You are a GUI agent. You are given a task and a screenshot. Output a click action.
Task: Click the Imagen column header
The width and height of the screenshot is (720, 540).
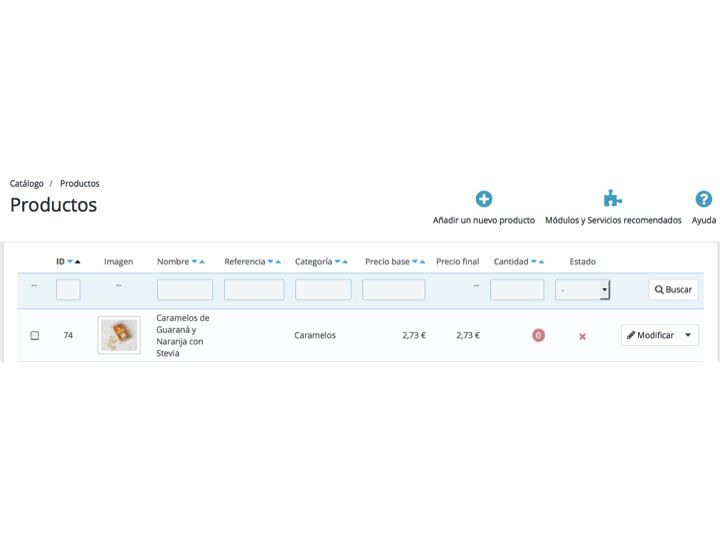[x=118, y=262]
